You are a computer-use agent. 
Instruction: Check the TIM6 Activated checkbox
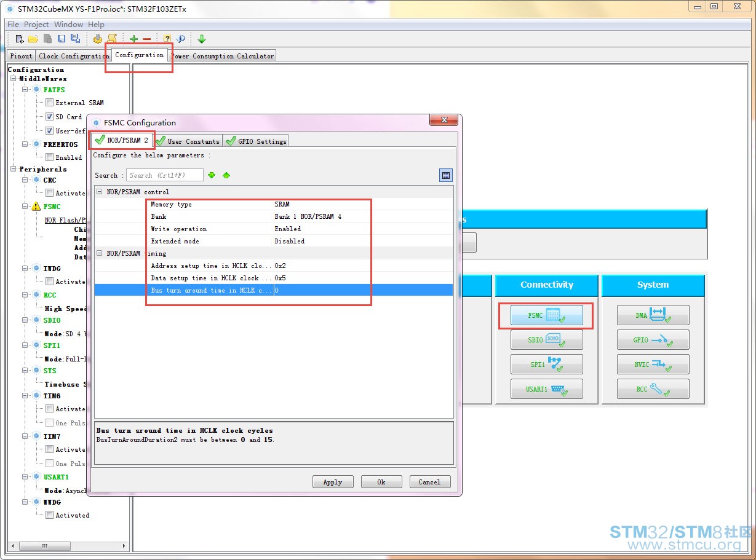(x=50, y=409)
